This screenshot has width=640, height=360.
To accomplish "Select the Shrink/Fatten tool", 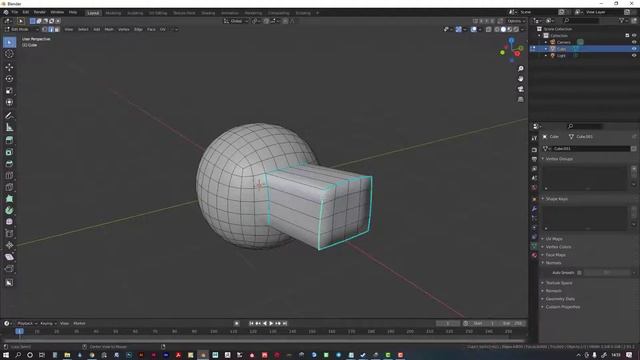I will 9,245.
